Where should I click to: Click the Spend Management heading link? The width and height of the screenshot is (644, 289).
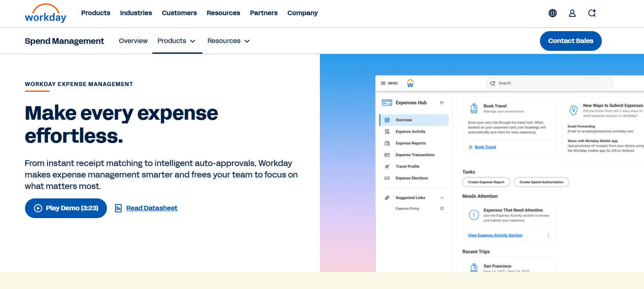(x=64, y=41)
